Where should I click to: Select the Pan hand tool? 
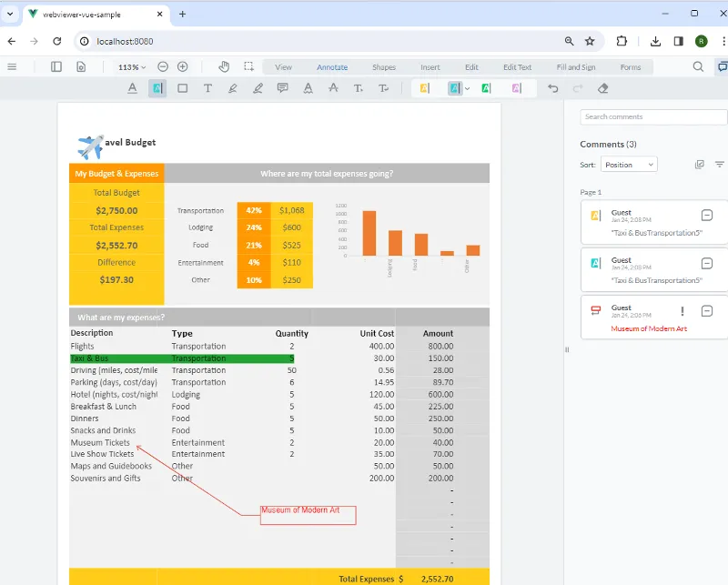click(225, 66)
